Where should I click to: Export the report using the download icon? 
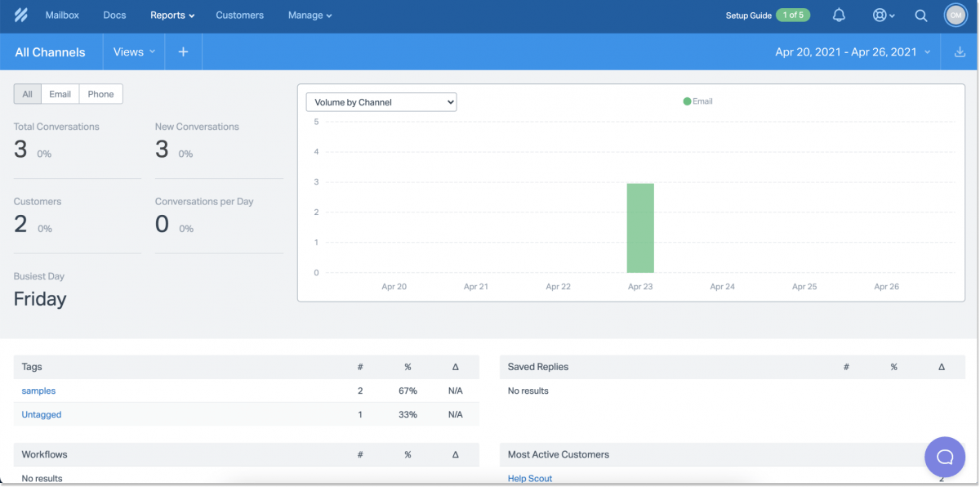click(x=960, y=51)
